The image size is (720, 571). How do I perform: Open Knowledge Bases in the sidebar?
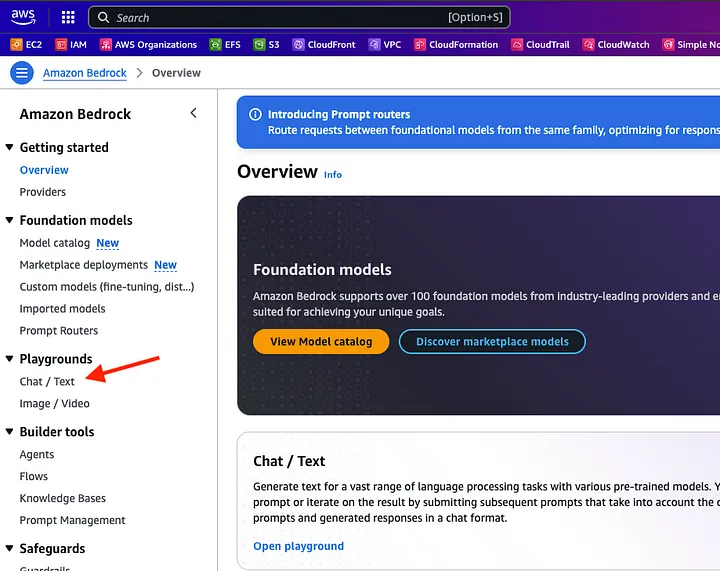[62, 498]
